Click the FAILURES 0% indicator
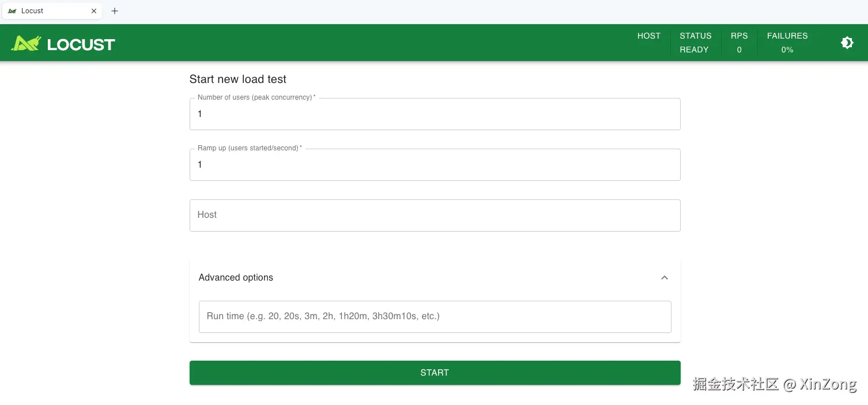The width and height of the screenshot is (868, 405). pos(787,43)
